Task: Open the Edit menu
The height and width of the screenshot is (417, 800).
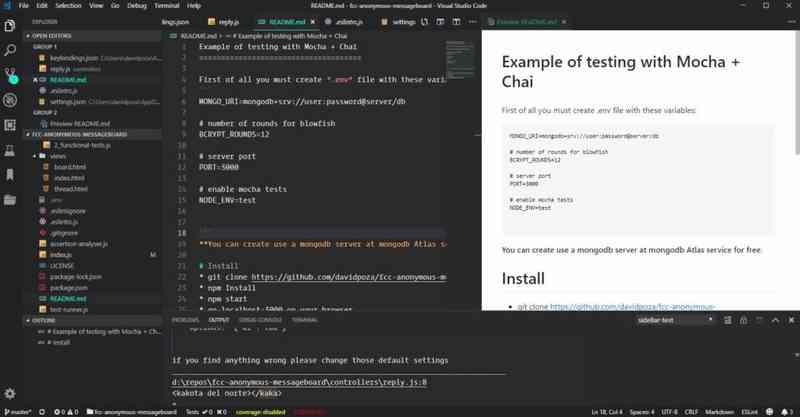Action: [42, 6]
